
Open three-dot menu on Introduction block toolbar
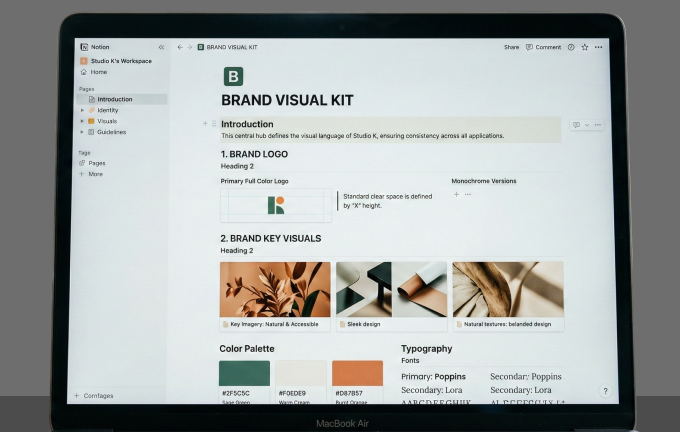(598, 125)
